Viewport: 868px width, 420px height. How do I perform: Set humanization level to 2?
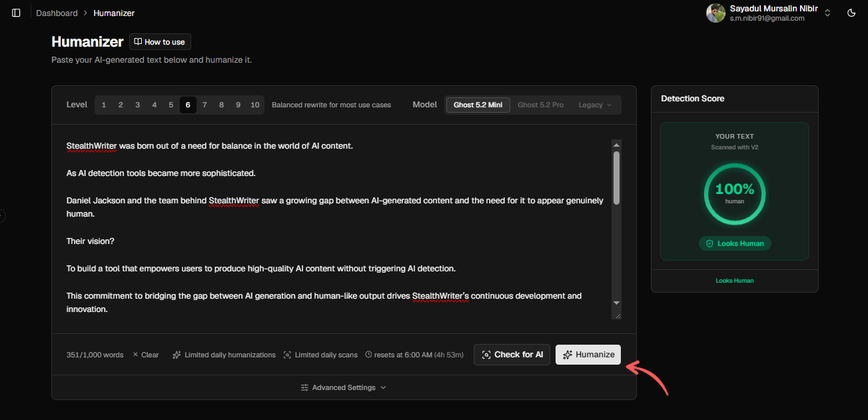point(121,105)
